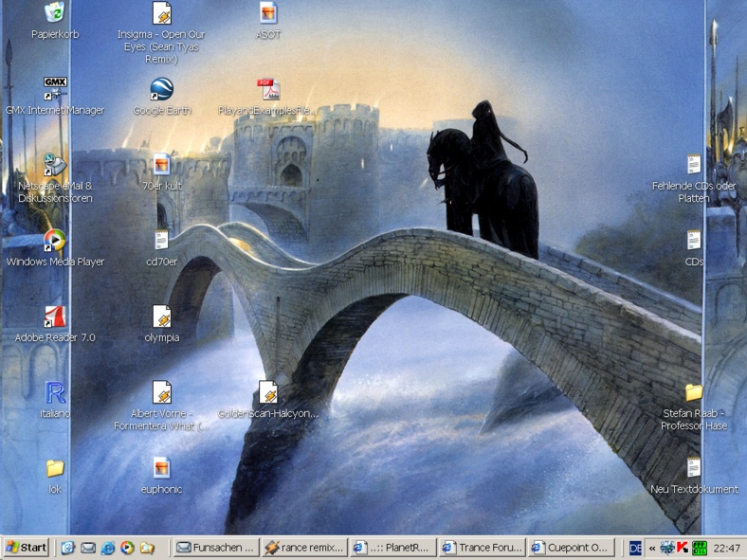The height and width of the screenshot is (560, 747).
Task: Select the Stefan Raab - Professor Hase folder
Action: coord(694,393)
